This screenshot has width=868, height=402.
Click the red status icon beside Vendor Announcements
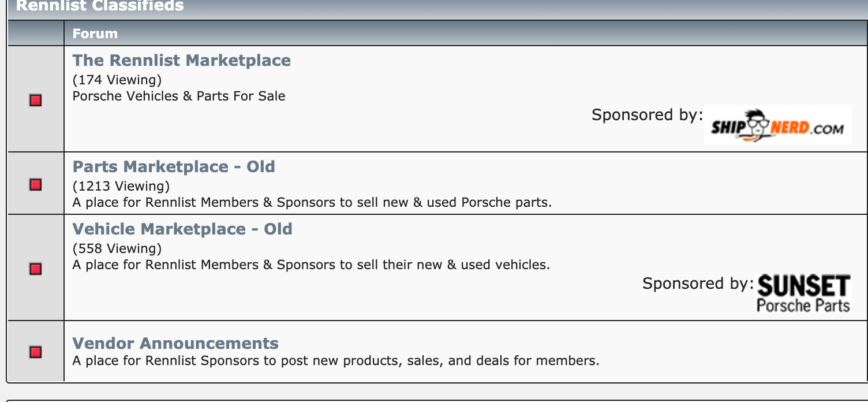coord(36,352)
